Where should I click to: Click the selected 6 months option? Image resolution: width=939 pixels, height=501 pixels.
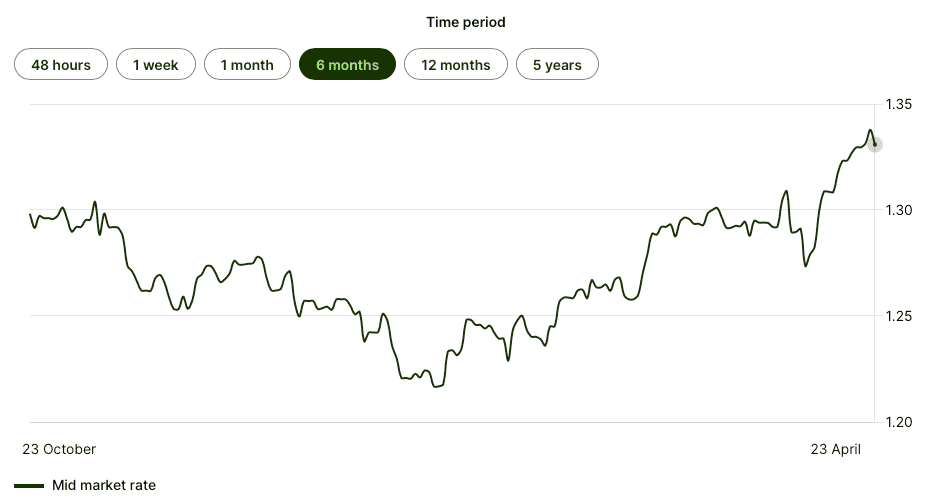[347, 65]
